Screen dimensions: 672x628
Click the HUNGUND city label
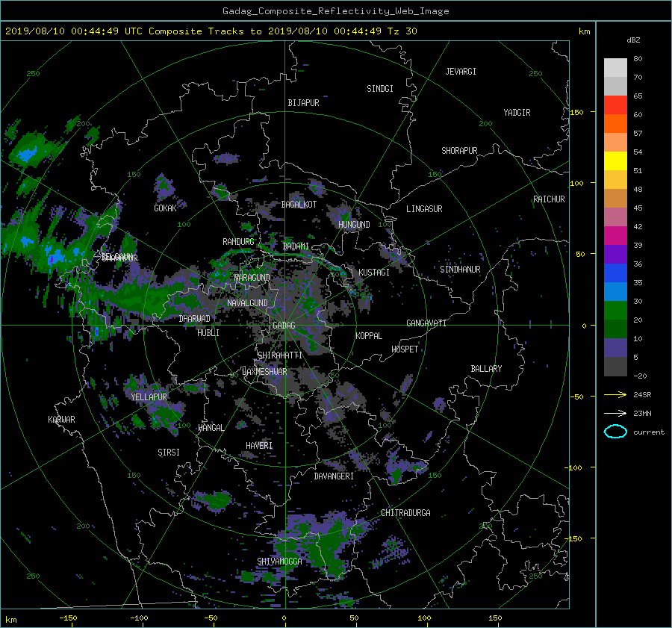pos(354,225)
